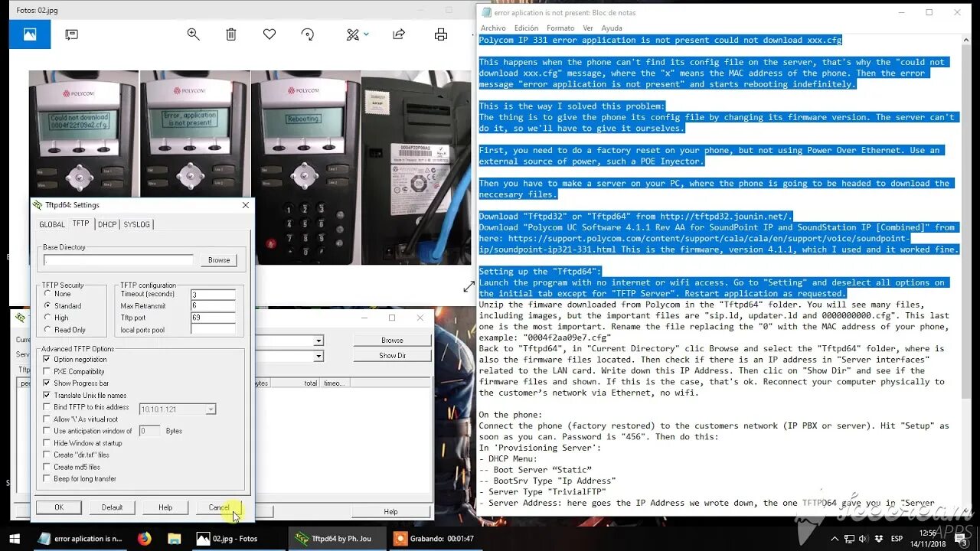Click Browse in the Tftpd64 main window
This screenshot has width=980, height=551.
(x=392, y=341)
